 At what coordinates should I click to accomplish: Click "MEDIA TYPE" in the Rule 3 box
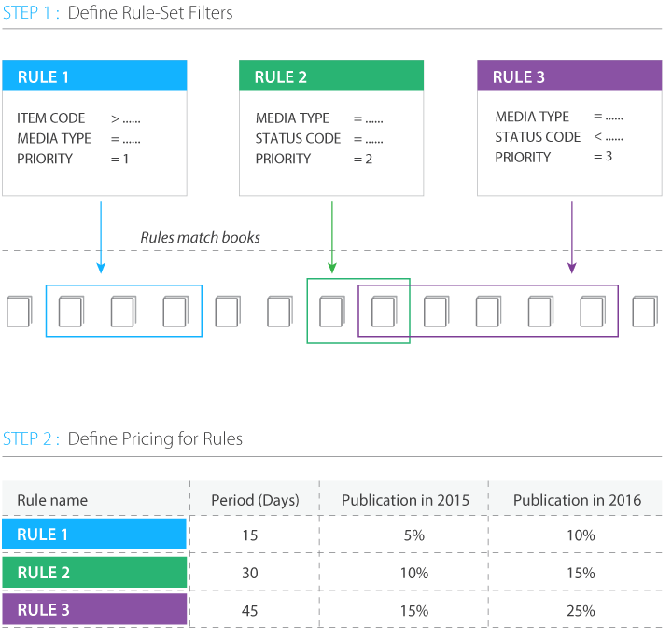pos(532,117)
